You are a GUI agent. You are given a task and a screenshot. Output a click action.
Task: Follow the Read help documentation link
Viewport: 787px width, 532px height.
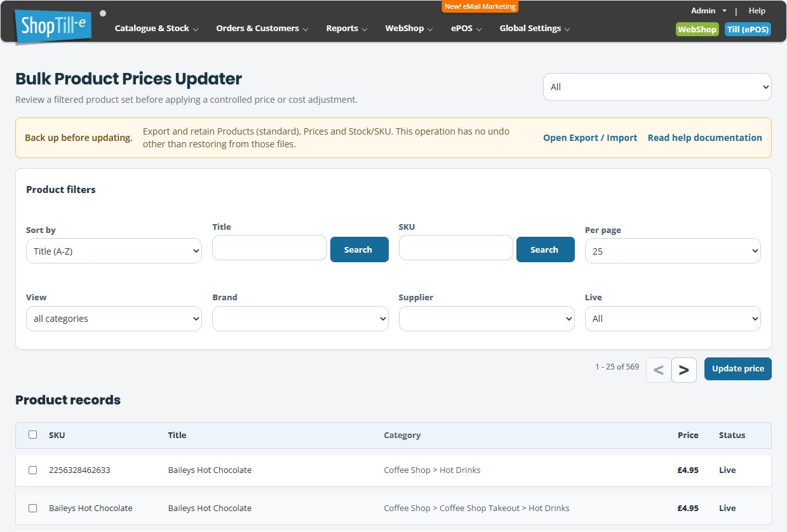[704, 138]
